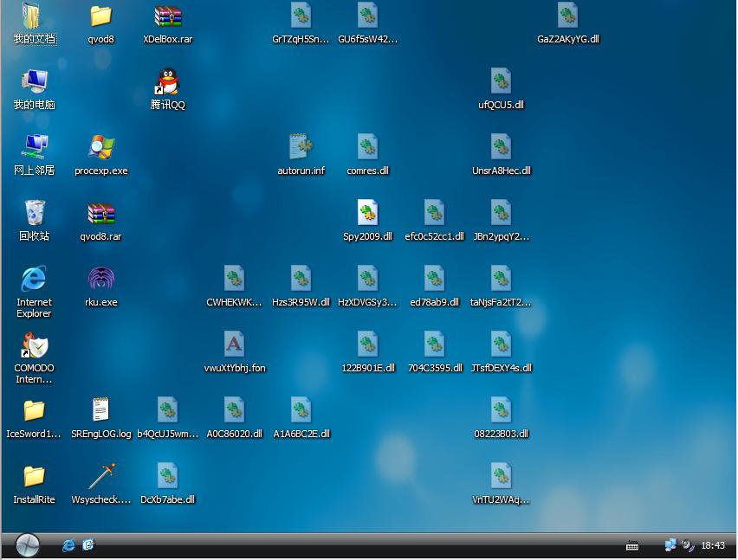This screenshot has width=738, height=560.
Task: Select the comres.dll file
Action: tap(367, 149)
